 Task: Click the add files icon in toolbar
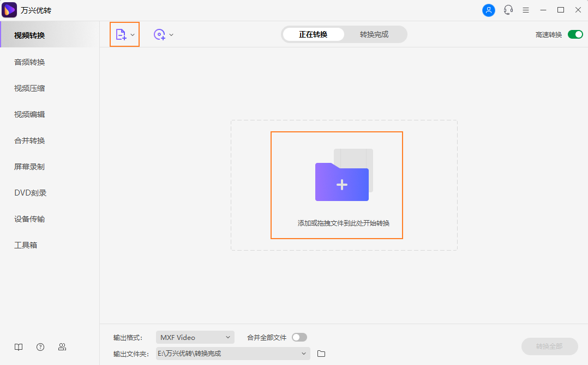[122, 34]
